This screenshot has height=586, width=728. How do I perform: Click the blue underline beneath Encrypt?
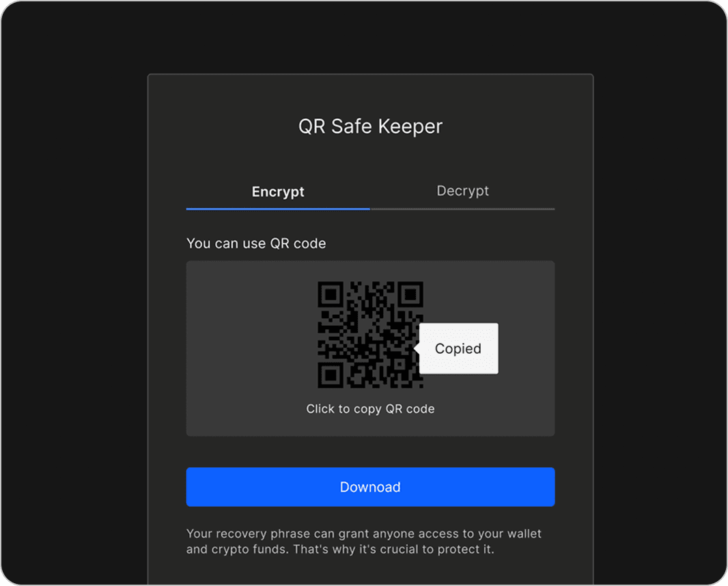[x=278, y=208]
